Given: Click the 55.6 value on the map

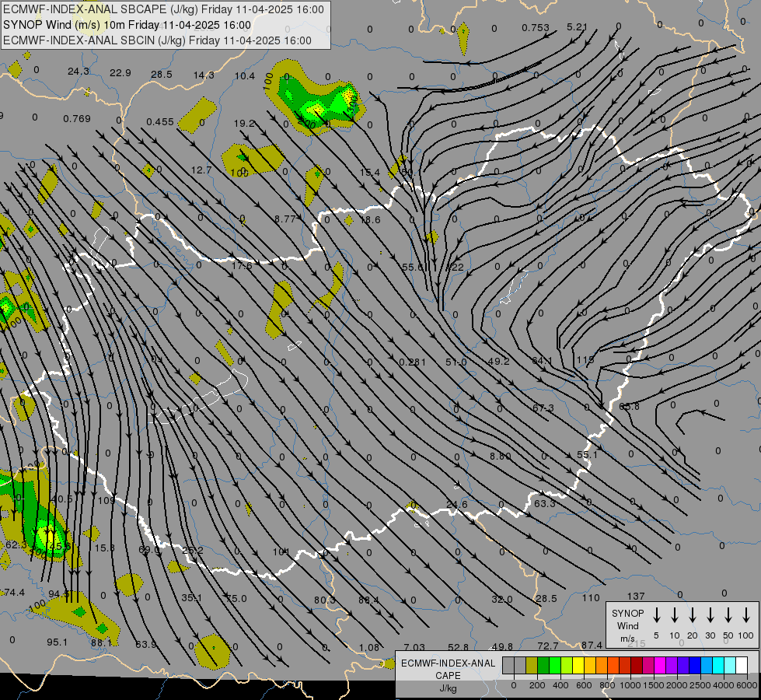Looking at the screenshot, I should point(413,268).
